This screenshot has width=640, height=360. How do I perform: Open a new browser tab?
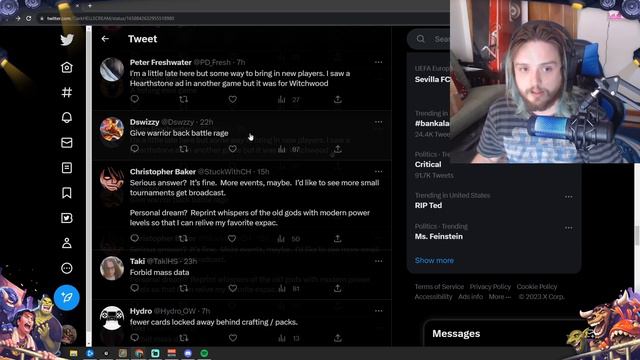90,6
